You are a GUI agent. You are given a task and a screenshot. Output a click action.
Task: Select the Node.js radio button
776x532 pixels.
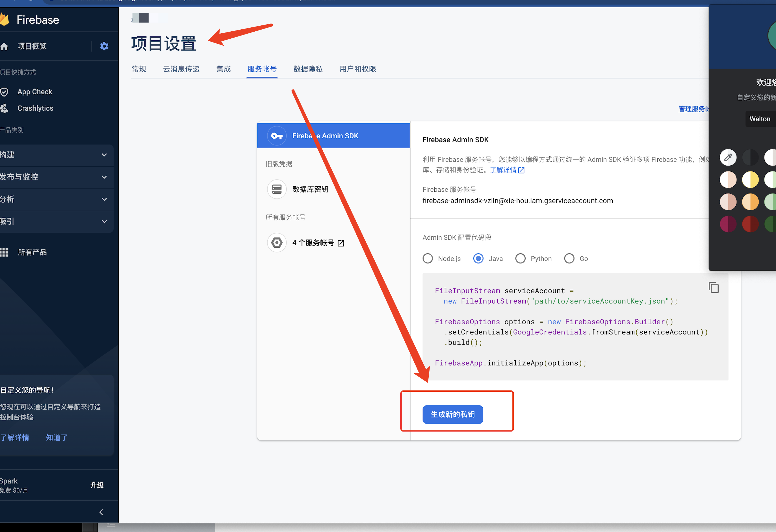click(x=428, y=259)
